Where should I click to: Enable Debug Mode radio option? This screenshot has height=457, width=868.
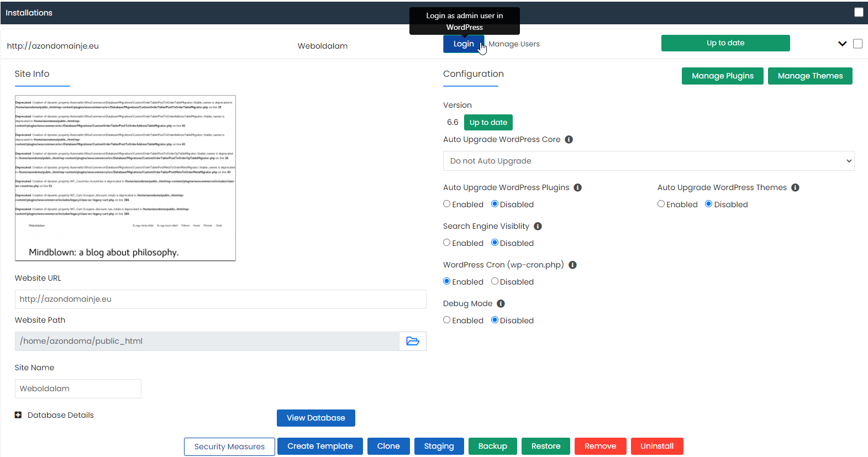click(x=446, y=320)
